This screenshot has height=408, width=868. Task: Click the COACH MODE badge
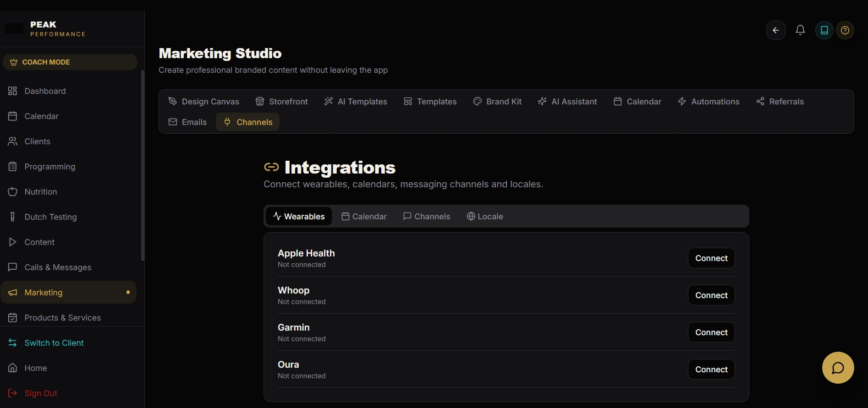[x=70, y=62]
